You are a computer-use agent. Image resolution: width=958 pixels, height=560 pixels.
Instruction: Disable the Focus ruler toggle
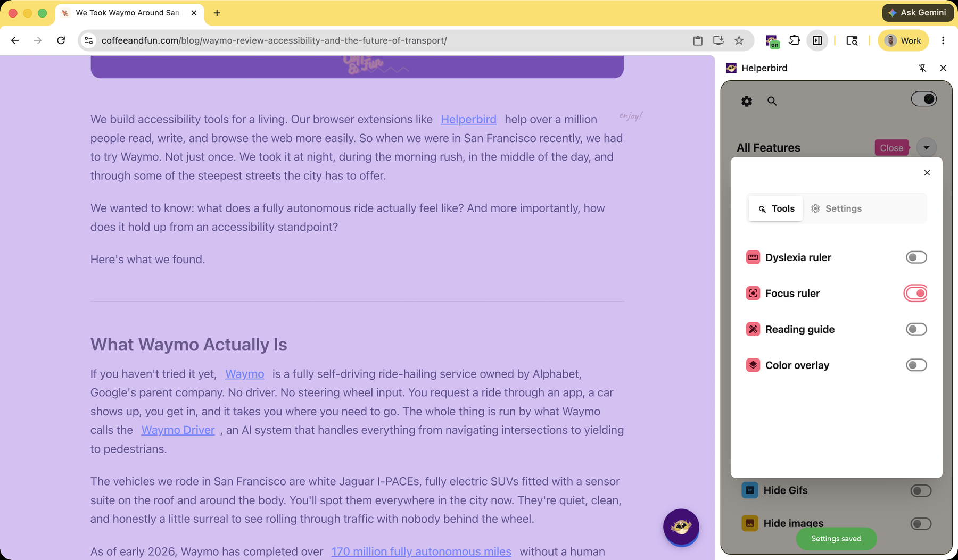coord(915,294)
